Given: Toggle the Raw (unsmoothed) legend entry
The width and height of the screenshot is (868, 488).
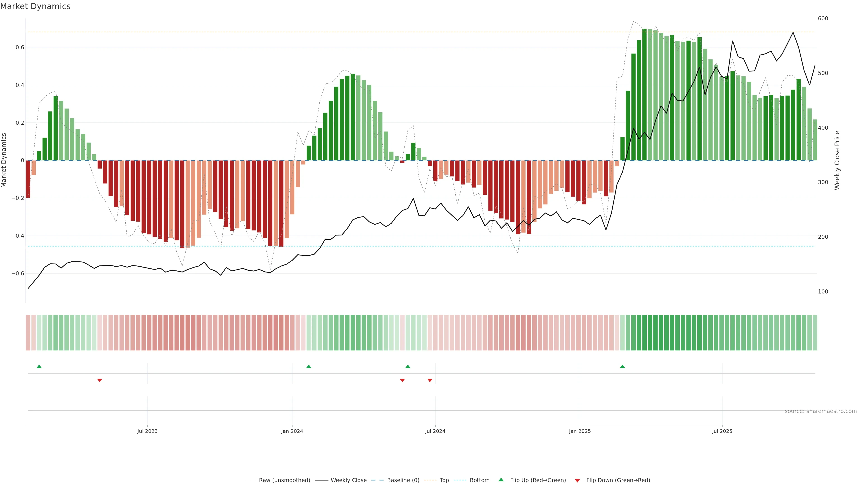Looking at the screenshot, I should (x=284, y=480).
